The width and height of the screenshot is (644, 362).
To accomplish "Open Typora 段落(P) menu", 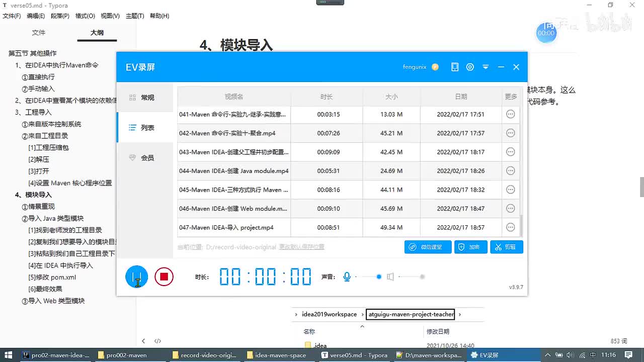I will coord(60,16).
